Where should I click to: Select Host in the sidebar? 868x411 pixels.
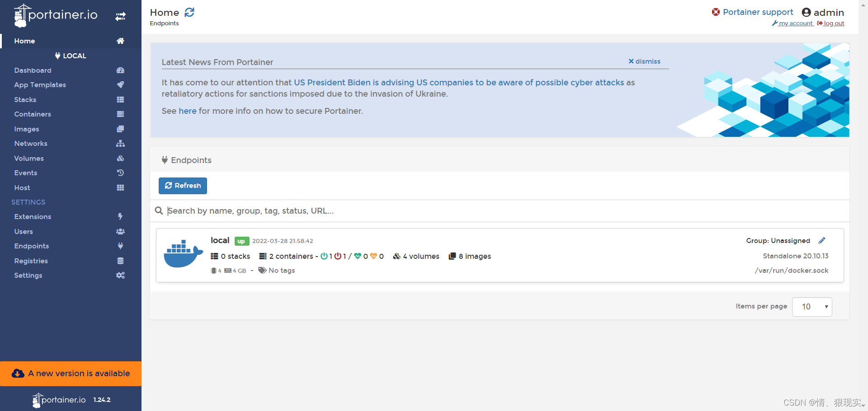[x=22, y=187]
